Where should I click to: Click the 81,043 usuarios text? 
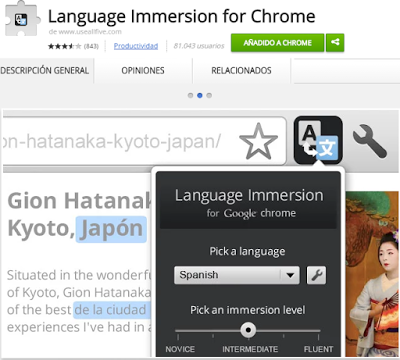(x=199, y=46)
